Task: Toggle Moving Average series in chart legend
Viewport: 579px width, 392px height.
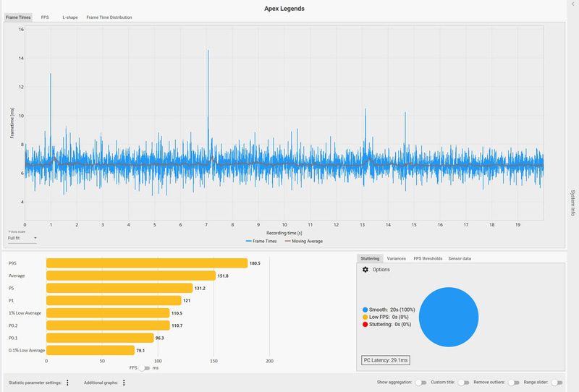Action: coord(303,241)
